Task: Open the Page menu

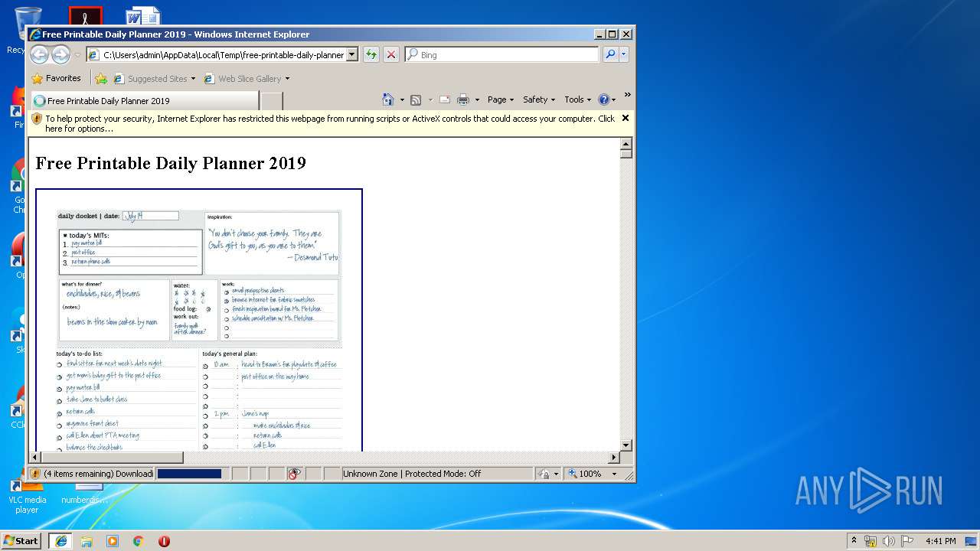Action: (x=500, y=99)
